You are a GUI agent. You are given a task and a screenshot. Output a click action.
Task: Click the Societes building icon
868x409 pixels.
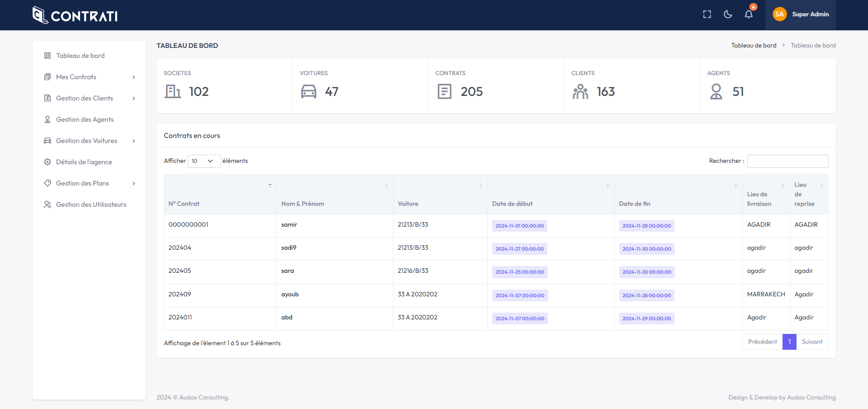(172, 91)
